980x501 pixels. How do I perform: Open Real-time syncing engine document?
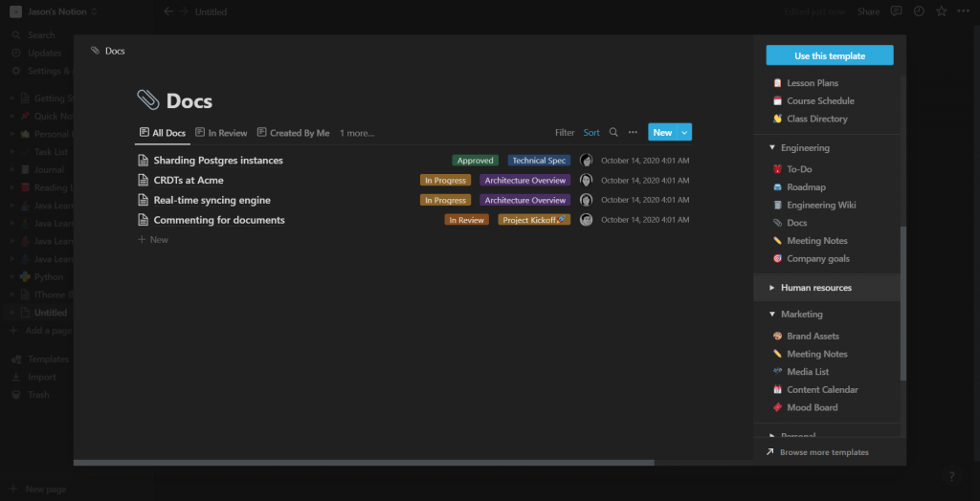(212, 201)
